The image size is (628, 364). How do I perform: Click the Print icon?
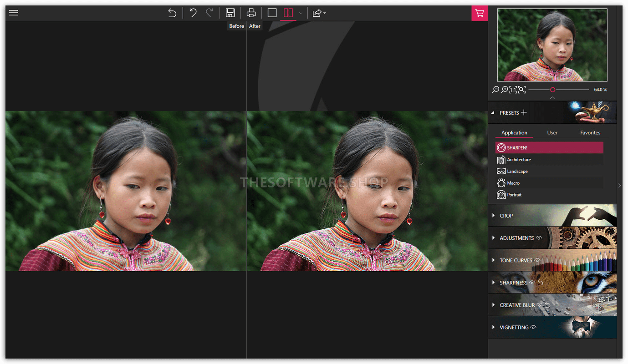(x=251, y=13)
